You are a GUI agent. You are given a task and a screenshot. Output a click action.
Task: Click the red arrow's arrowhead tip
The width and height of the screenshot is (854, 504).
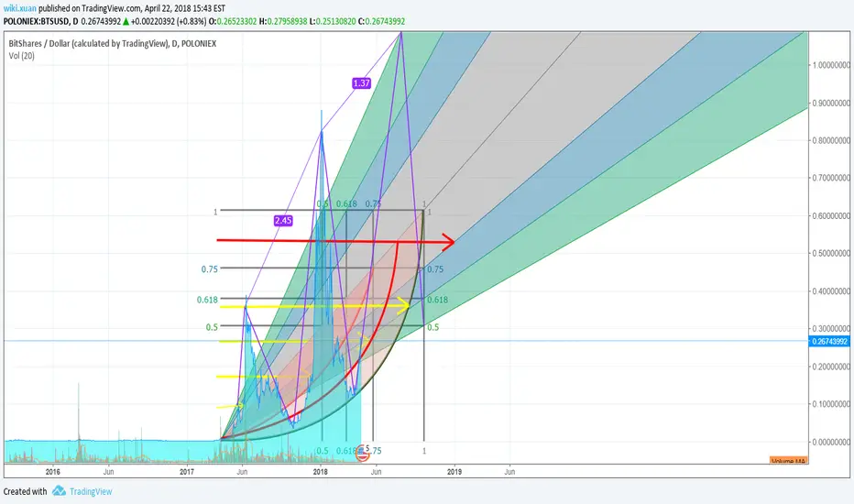454,241
